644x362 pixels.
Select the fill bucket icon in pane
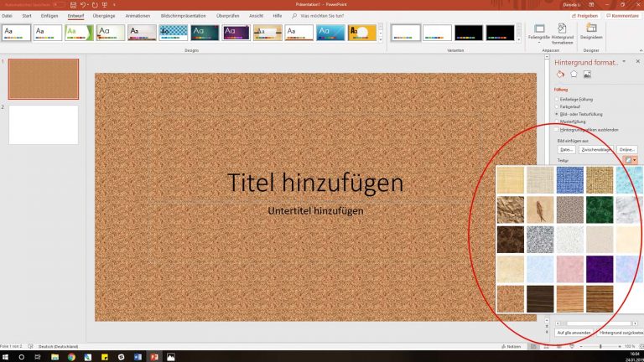(x=559, y=75)
